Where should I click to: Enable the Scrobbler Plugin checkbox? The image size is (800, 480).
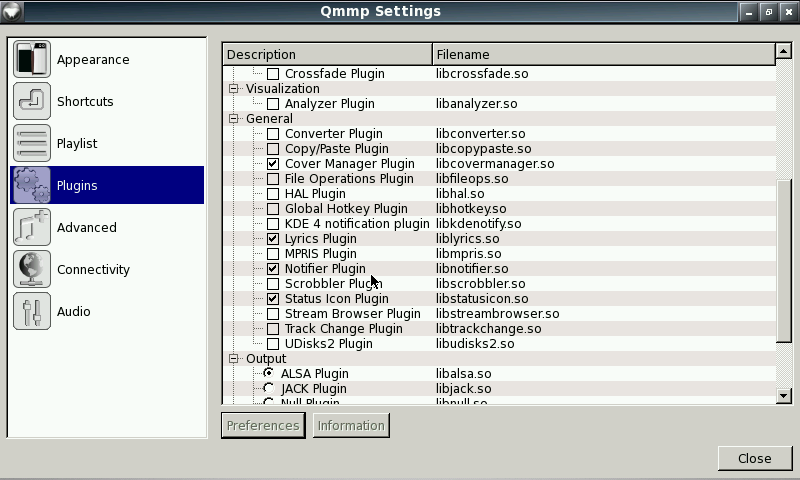[273, 284]
